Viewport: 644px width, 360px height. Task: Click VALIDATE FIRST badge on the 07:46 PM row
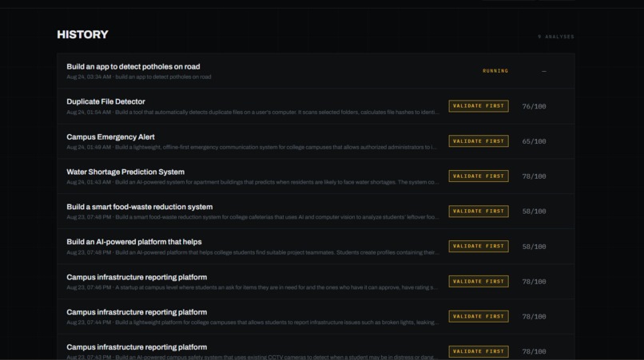[x=479, y=281]
